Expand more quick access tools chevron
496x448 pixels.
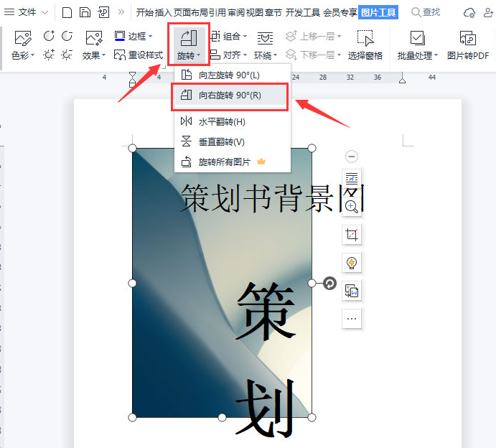121,12
